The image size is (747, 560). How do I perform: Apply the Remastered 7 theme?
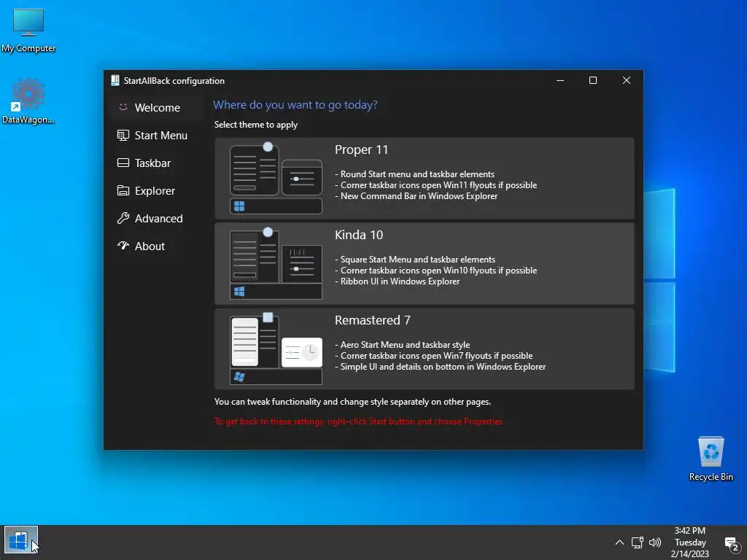(x=424, y=349)
